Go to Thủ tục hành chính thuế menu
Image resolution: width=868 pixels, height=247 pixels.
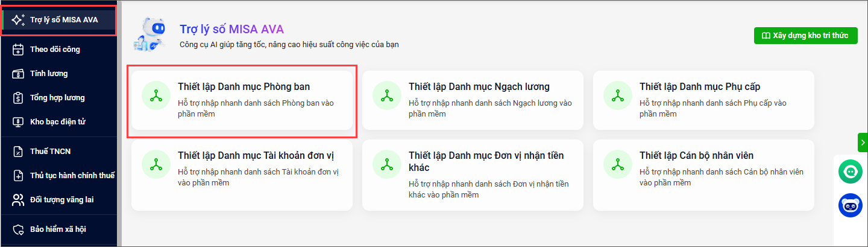72,176
